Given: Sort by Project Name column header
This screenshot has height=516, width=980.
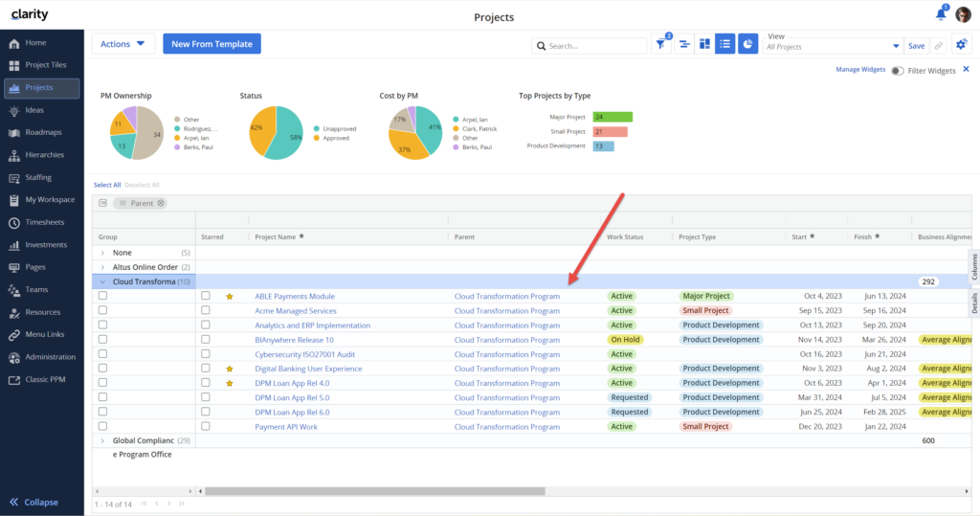Looking at the screenshot, I should click(x=275, y=237).
